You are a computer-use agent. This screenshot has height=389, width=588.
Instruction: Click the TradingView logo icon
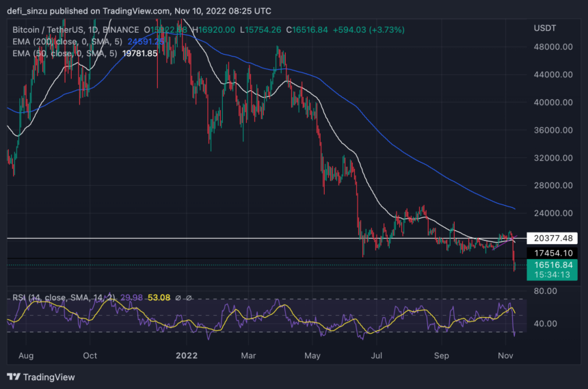(x=13, y=377)
